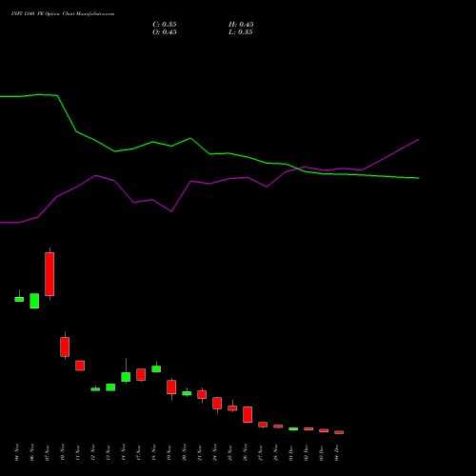Click the "04 Nov" date label
Image resolution: width=476 pixels, height=476 pixels.
[17, 452]
